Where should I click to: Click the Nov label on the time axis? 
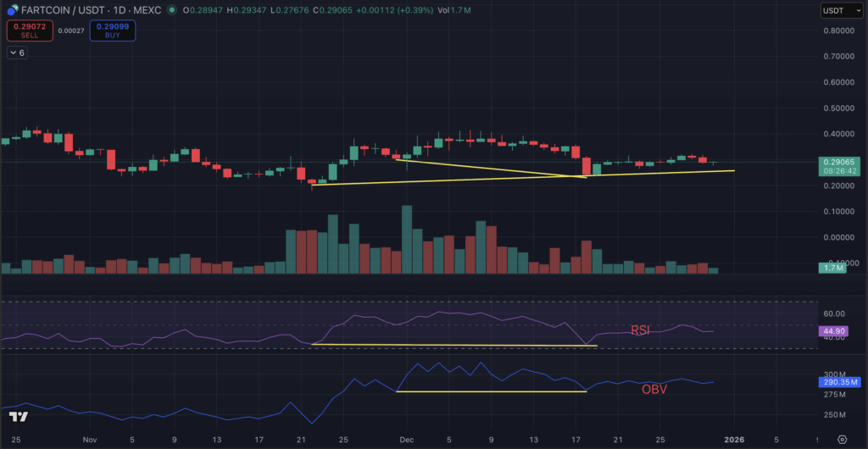91,440
